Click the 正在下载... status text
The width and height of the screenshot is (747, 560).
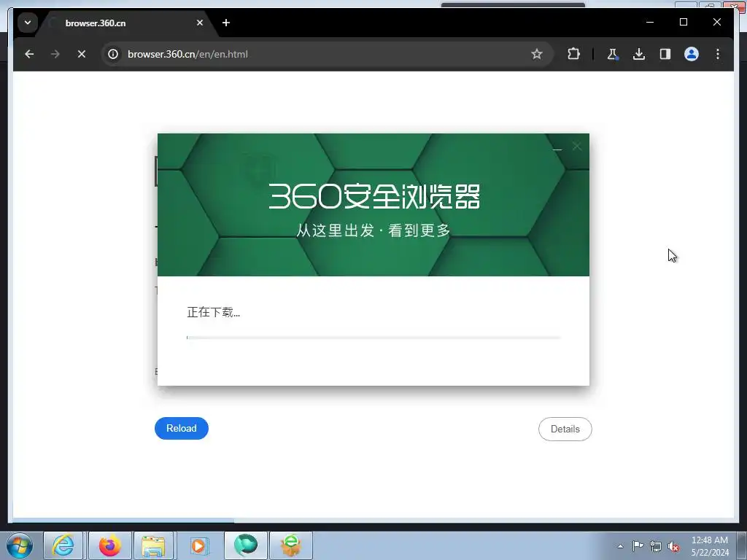pos(214,312)
